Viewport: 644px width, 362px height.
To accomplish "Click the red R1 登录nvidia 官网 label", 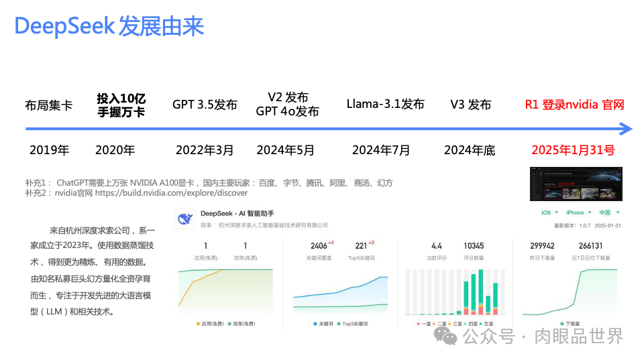I will 575,105.
